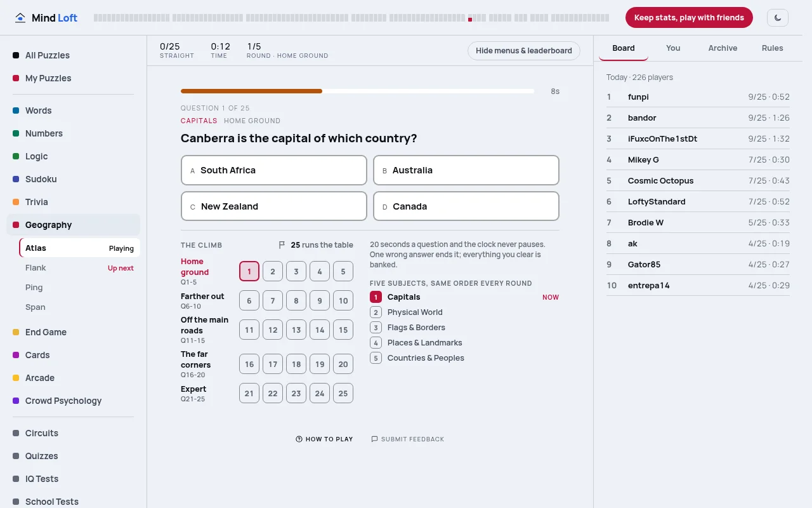Open the Arcade category

73,378
